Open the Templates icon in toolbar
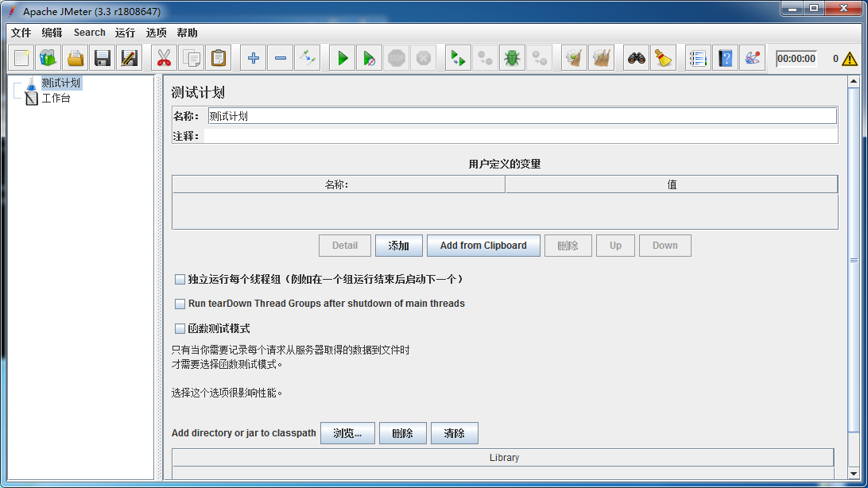The width and height of the screenshot is (868, 488). pyautogui.click(x=48, y=58)
